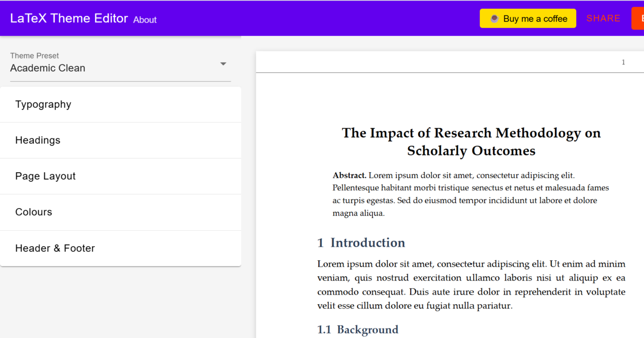Expand the Colours panel
The image size is (644, 338).
click(120, 212)
